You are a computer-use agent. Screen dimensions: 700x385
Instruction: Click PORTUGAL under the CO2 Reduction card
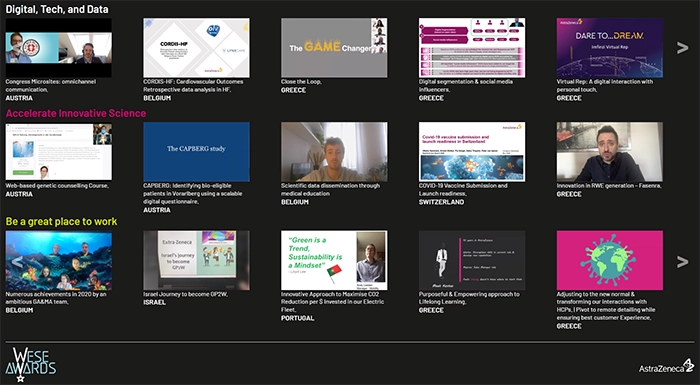[x=297, y=318]
